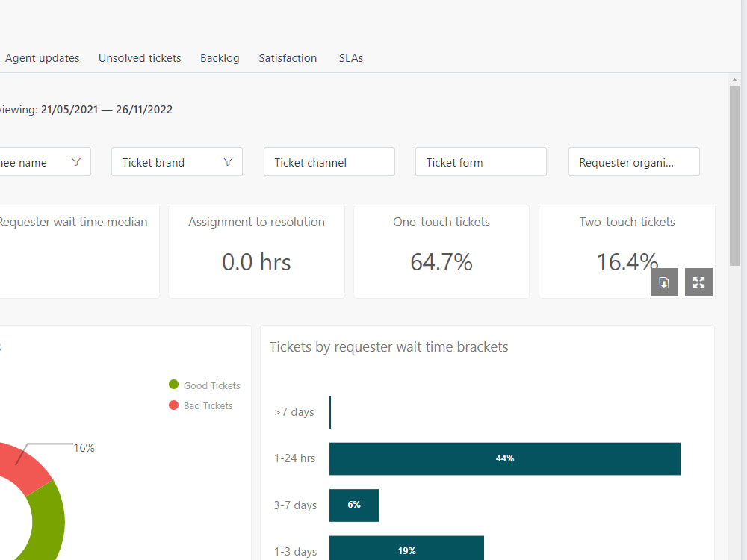
Task: Open the Backlog tab
Action: pos(220,57)
